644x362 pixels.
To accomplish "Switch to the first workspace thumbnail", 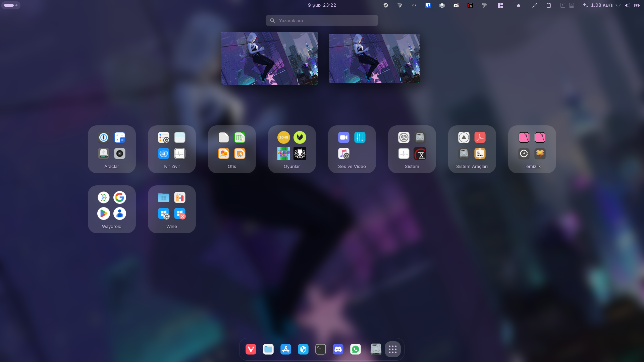I will point(270,58).
